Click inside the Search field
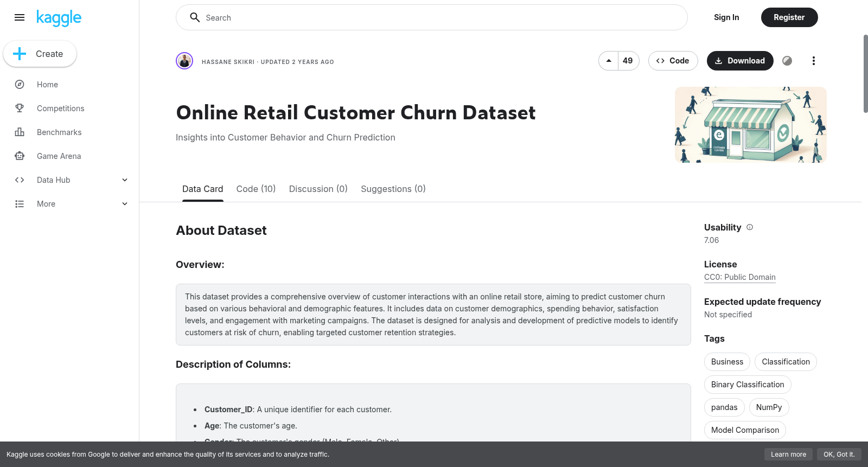 coord(432,17)
